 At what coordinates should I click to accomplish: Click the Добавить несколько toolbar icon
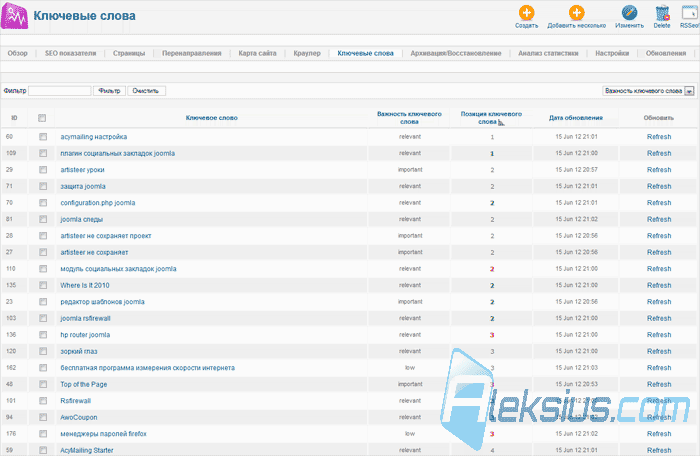click(576, 13)
